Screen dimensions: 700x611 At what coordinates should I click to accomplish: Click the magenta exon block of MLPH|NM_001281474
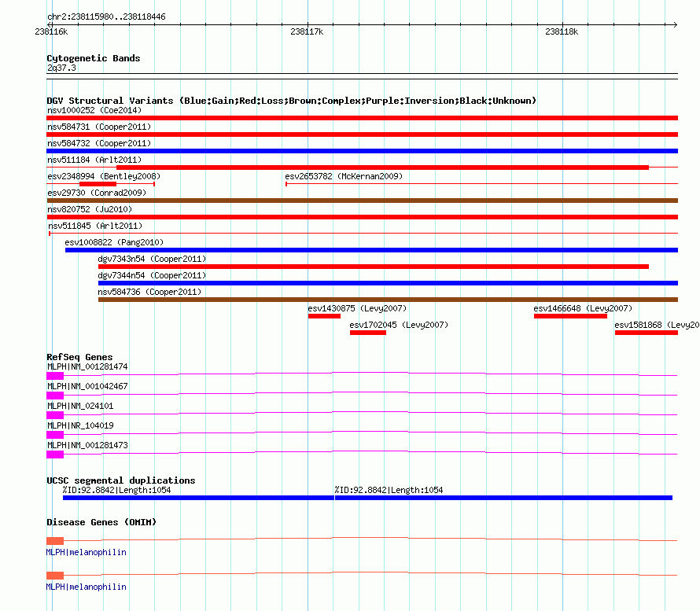pos(55,376)
